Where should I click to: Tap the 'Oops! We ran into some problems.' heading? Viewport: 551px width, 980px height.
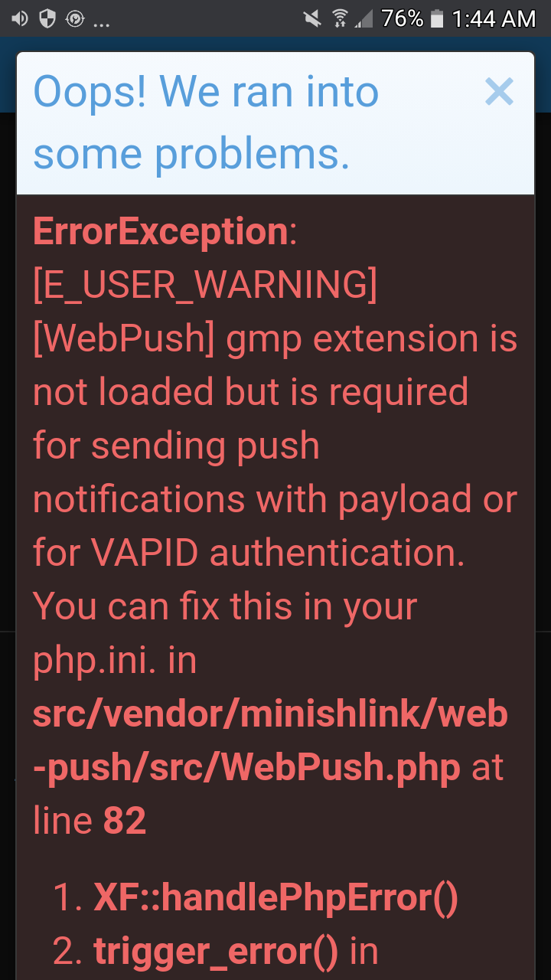[206, 122]
